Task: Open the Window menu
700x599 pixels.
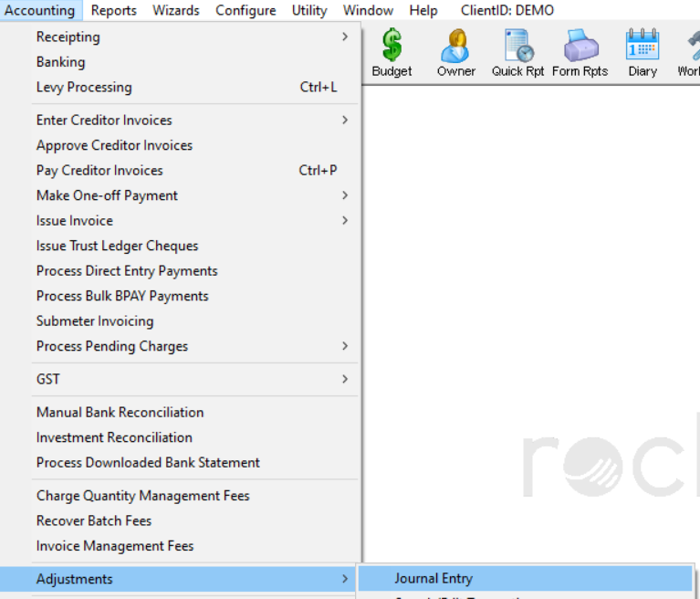Action: pos(368,10)
